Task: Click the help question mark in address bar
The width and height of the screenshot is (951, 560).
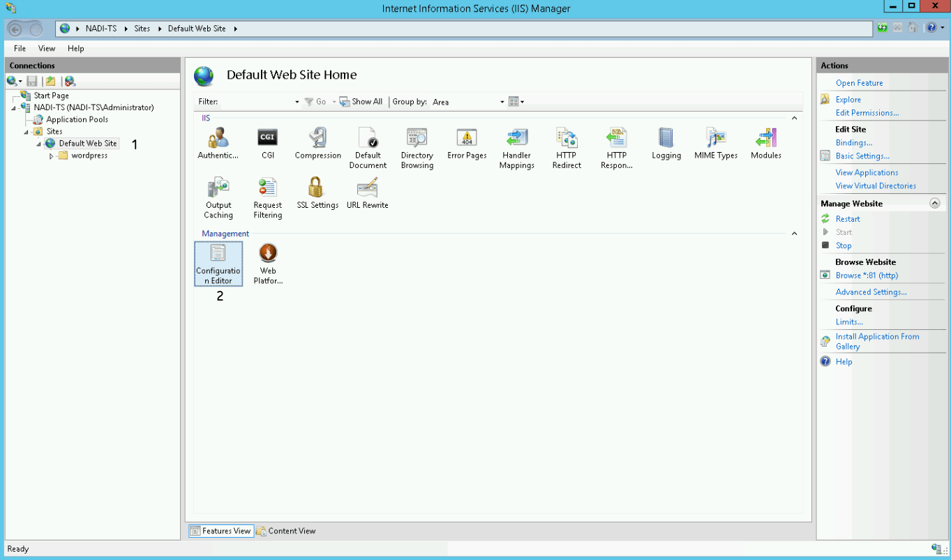Action: tap(932, 28)
